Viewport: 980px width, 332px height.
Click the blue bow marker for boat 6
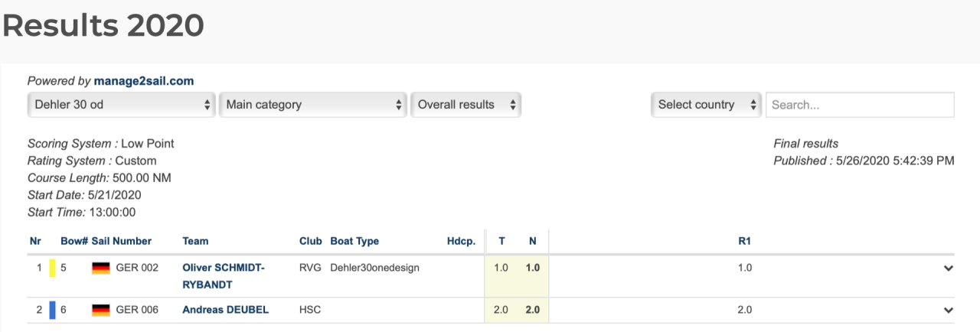52,310
